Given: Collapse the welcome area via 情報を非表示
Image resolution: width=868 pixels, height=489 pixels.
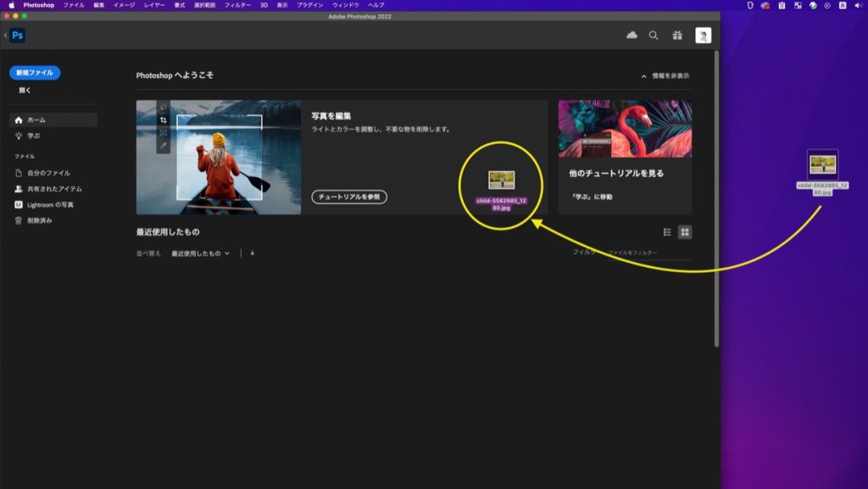Looking at the screenshot, I should point(665,75).
